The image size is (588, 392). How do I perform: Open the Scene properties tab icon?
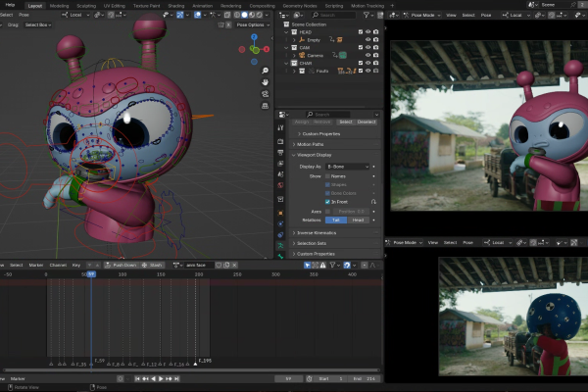(x=280, y=174)
